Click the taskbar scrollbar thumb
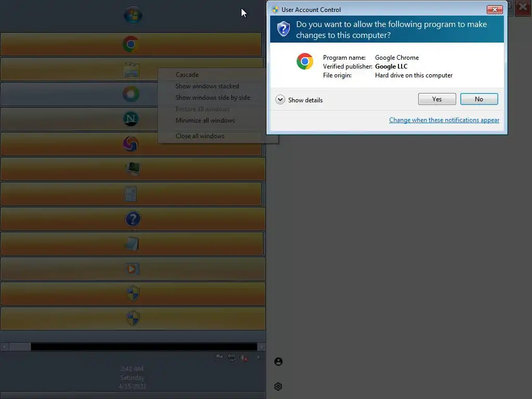Screen dimensions: 532x399 click(x=20, y=347)
